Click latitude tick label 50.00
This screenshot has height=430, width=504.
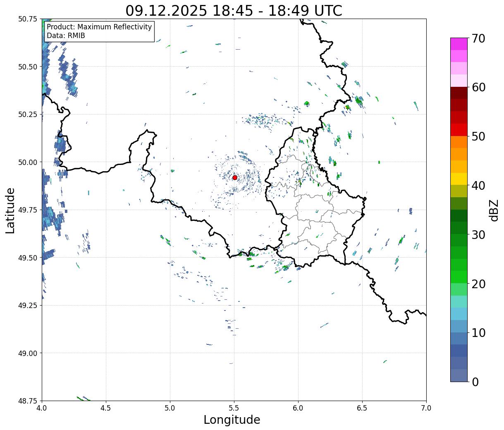point(28,162)
